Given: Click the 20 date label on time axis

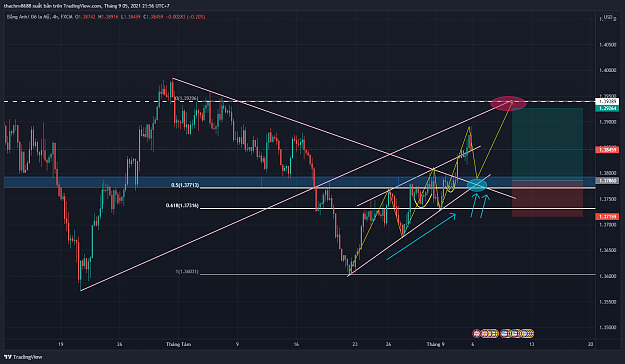Looking at the screenshot, I should 590,344.
